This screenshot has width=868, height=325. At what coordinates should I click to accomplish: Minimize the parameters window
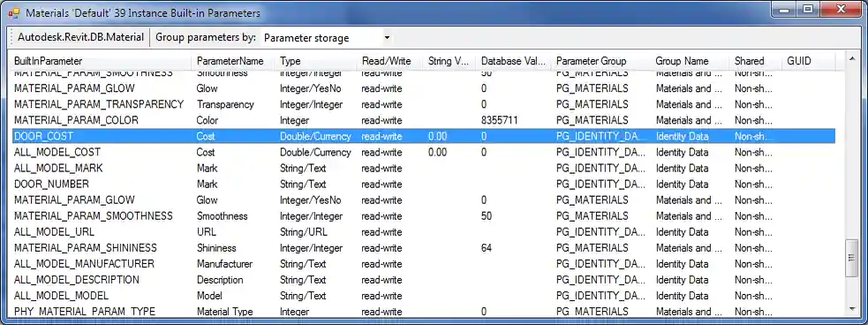point(784,10)
